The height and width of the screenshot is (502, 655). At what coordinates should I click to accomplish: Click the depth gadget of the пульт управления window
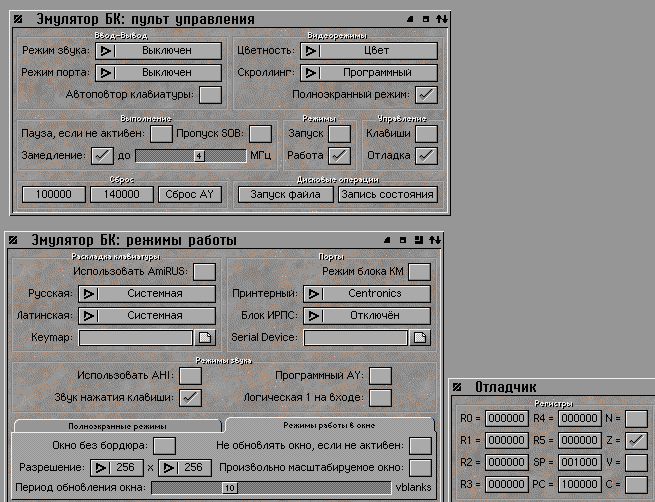coord(442,19)
